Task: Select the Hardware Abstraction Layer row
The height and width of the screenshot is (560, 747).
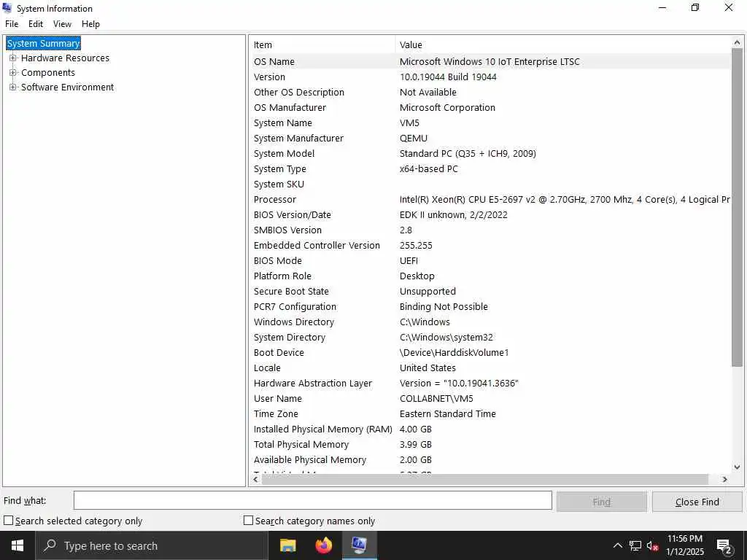Action: click(x=490, y=383)
